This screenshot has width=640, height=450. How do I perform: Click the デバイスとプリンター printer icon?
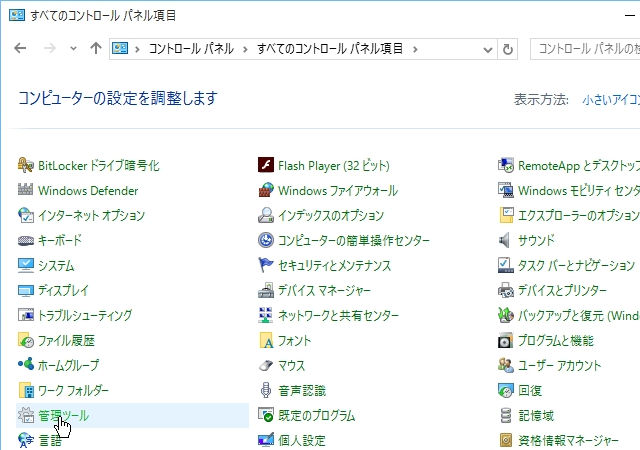(x=506, y=290)
